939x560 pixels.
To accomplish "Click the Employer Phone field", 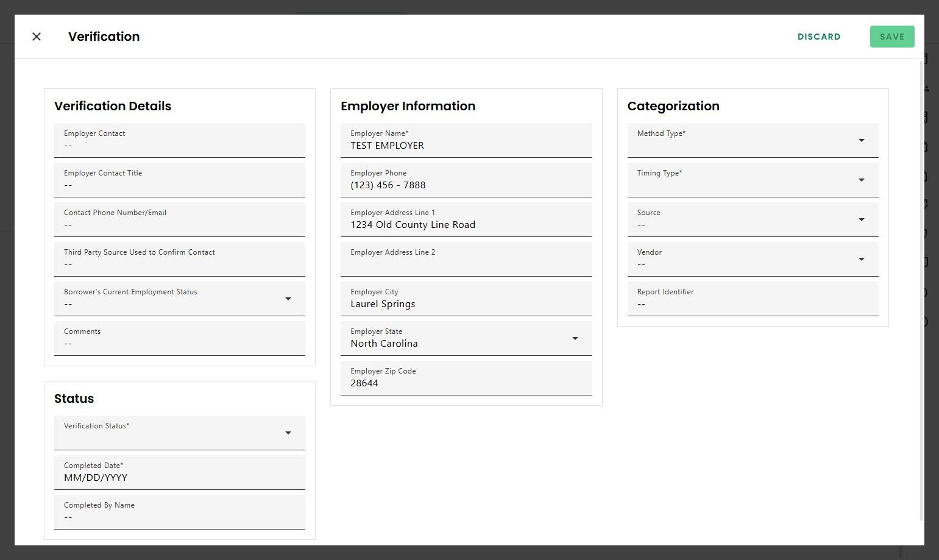I will pyautogui.click(x=466, y=185).
